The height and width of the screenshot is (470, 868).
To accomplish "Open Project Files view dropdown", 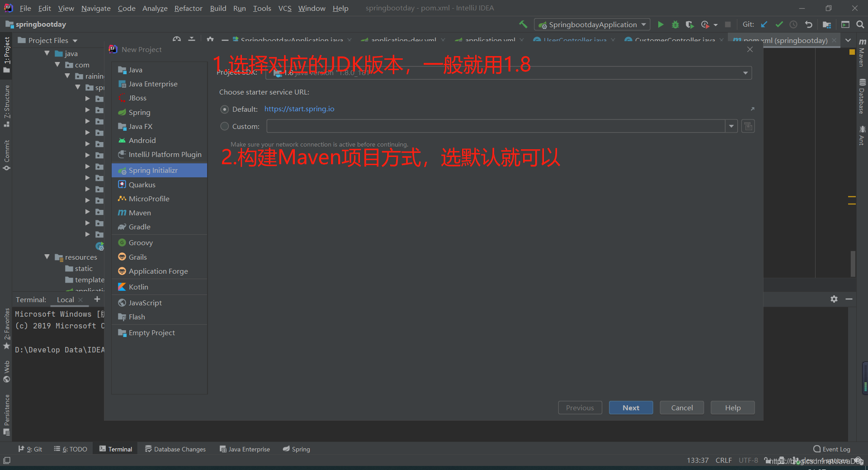I will click(x=48, y=40).
